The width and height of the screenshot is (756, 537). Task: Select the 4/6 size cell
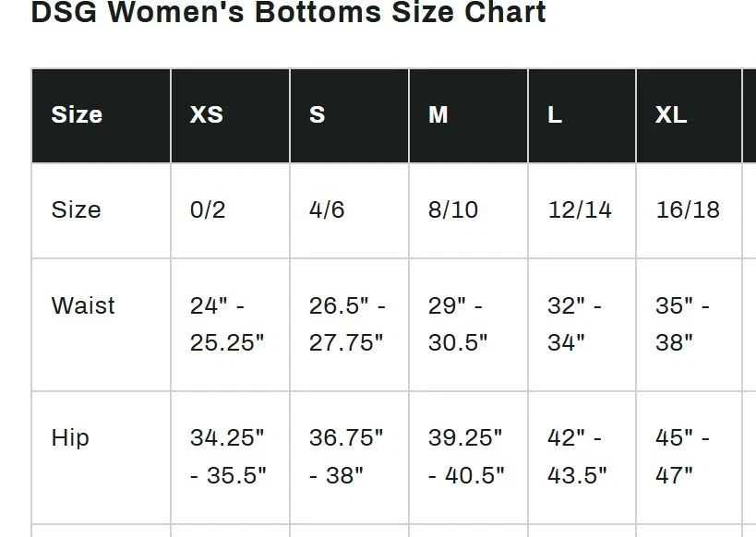tap(327, 210)
